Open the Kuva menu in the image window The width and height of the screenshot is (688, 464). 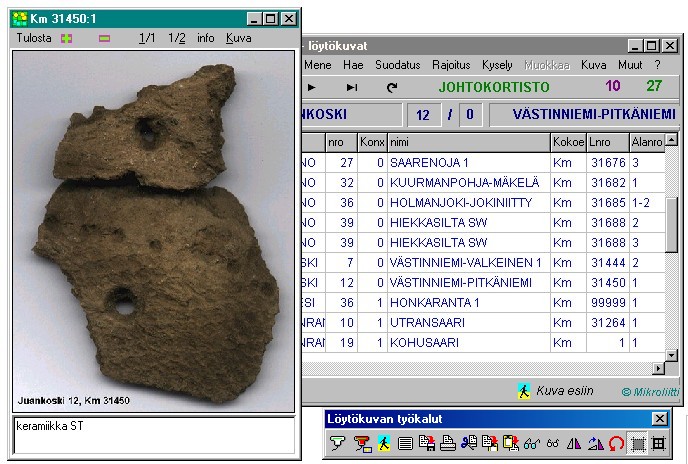[239, 38]
